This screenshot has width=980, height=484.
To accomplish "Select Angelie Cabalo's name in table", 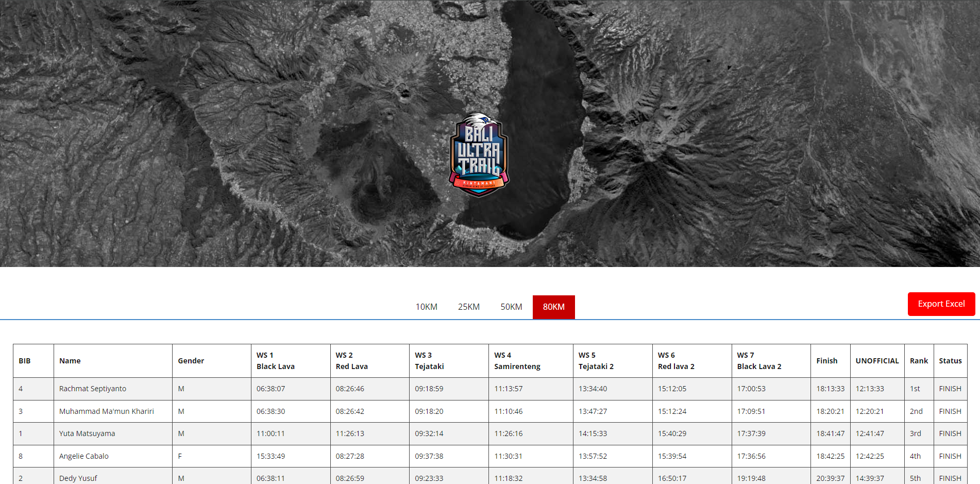I will (x=84, y=456).
